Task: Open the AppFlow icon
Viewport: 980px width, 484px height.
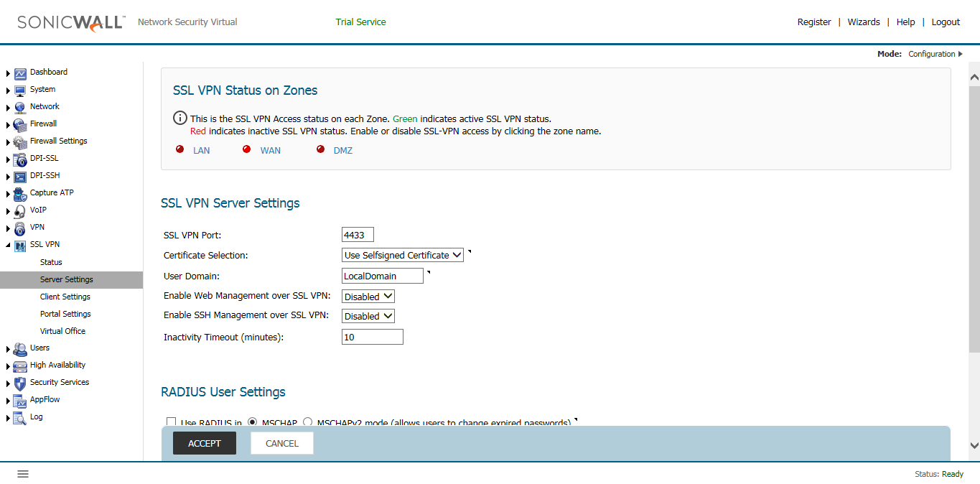Action: 19,399
